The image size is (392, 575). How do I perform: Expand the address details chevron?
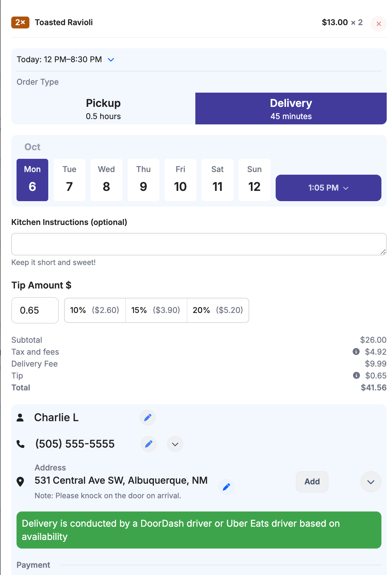(x=371, y=482)
